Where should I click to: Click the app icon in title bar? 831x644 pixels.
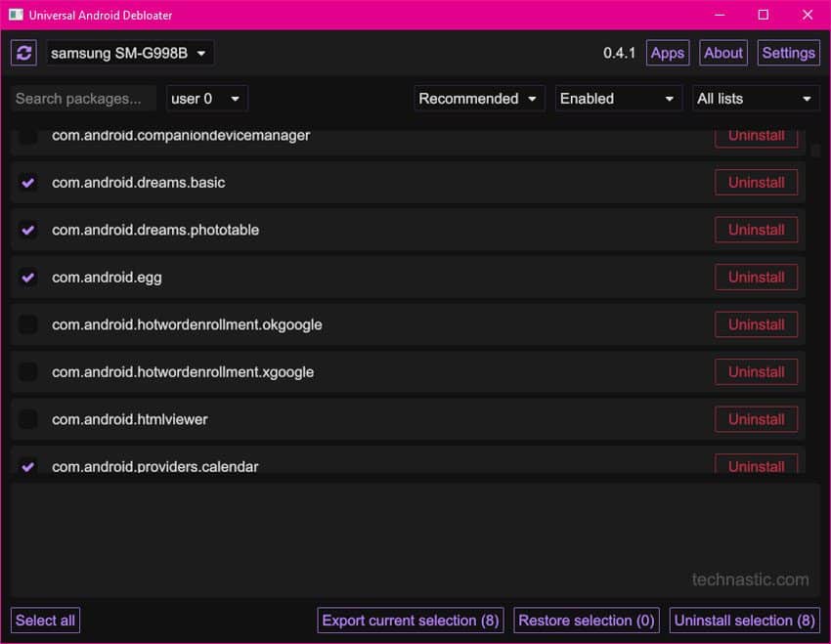(x=16, y=15)
